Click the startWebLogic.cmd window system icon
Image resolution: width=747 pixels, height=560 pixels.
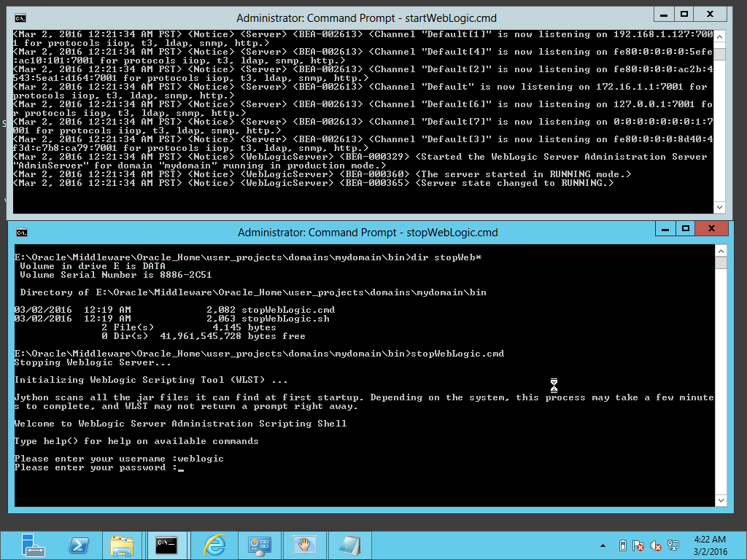[x=20, y=17]
